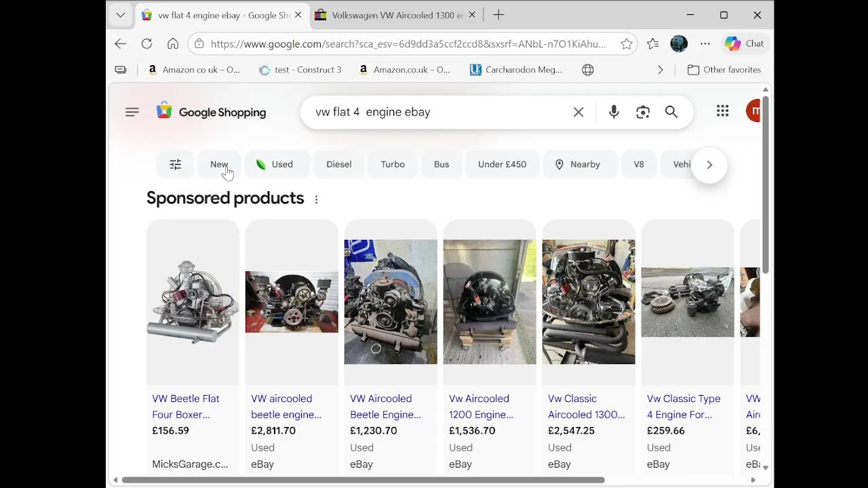
Task: Open a new browser tab
Action: [498, 15]
